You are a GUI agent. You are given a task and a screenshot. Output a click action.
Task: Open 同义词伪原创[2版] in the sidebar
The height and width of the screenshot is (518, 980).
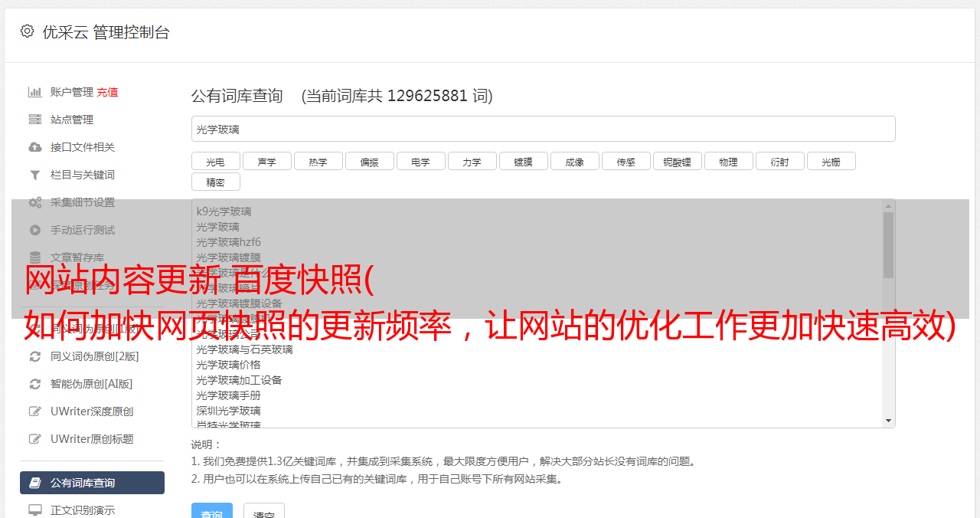[95, 356]
